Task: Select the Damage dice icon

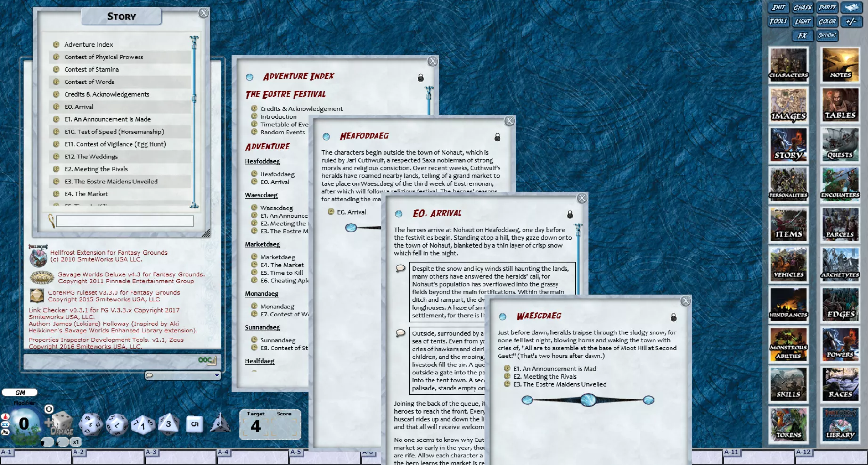Action: click(62, 423)
